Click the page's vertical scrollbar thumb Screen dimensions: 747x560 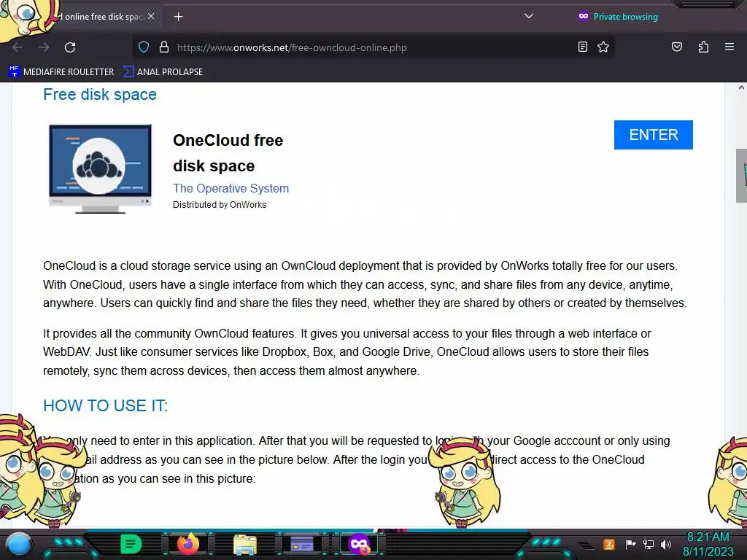741,176
